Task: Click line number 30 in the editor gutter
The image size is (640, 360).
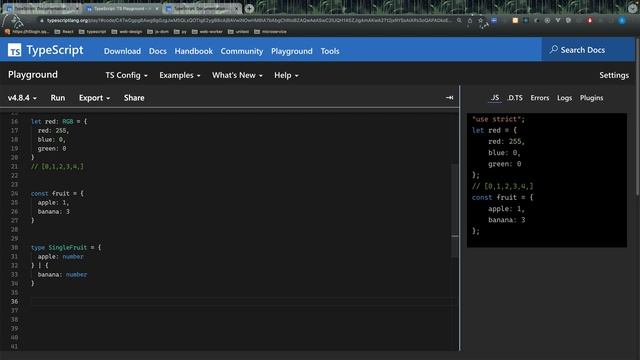Action: pyautogui.click(x=14, y=247)
